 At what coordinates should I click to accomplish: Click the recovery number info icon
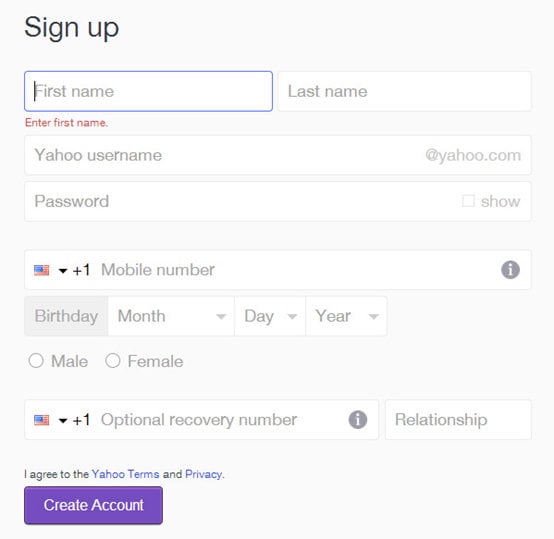tap(358, 420)
